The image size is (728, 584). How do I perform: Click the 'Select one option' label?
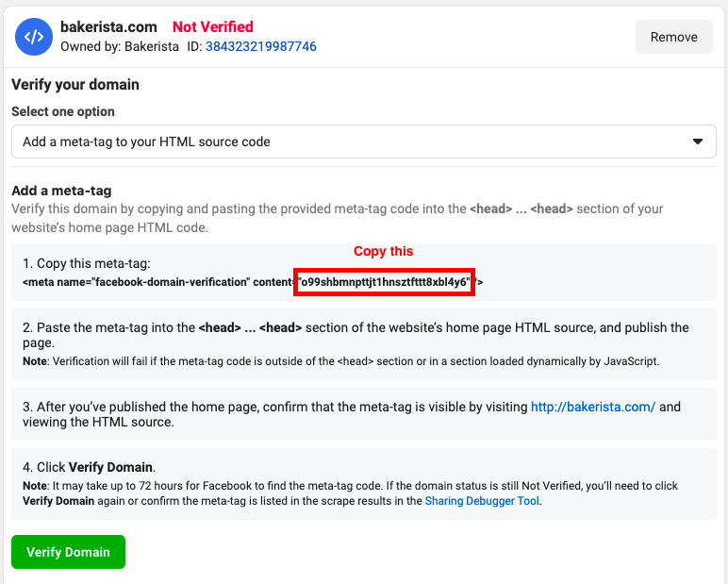(x=62, y=111)
